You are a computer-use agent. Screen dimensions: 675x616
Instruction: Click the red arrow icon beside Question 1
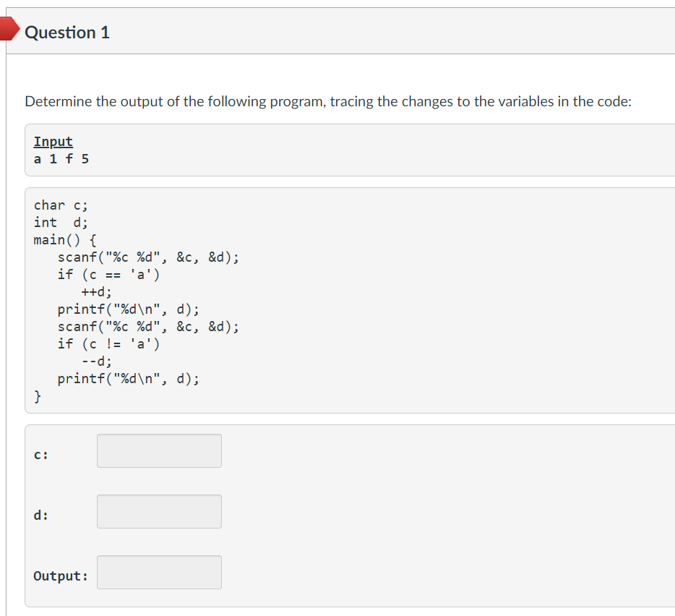[9, 29]
